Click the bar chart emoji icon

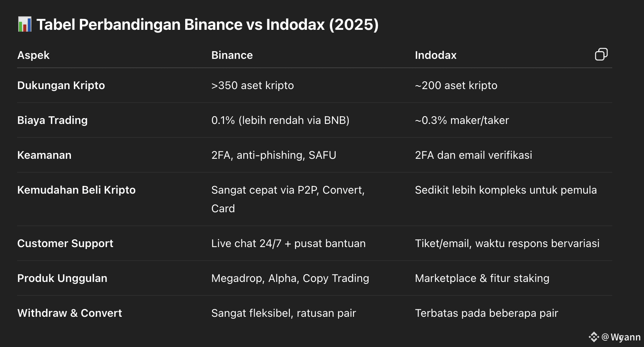pyautogui.click(x=25, y=24)
